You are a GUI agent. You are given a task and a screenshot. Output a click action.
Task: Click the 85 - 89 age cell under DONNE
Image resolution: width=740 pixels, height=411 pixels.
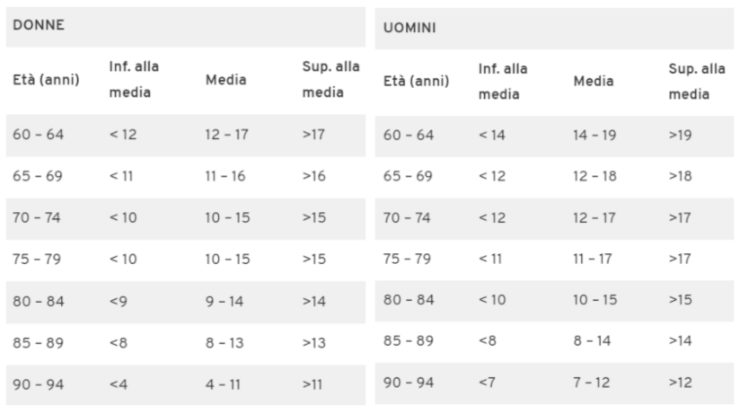click(x=38, y=343)
